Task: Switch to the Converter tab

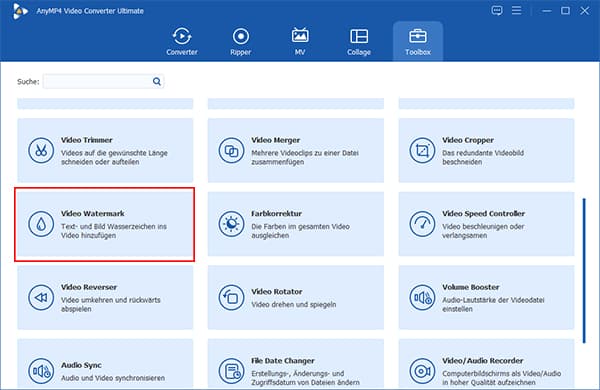Action: 182,41
